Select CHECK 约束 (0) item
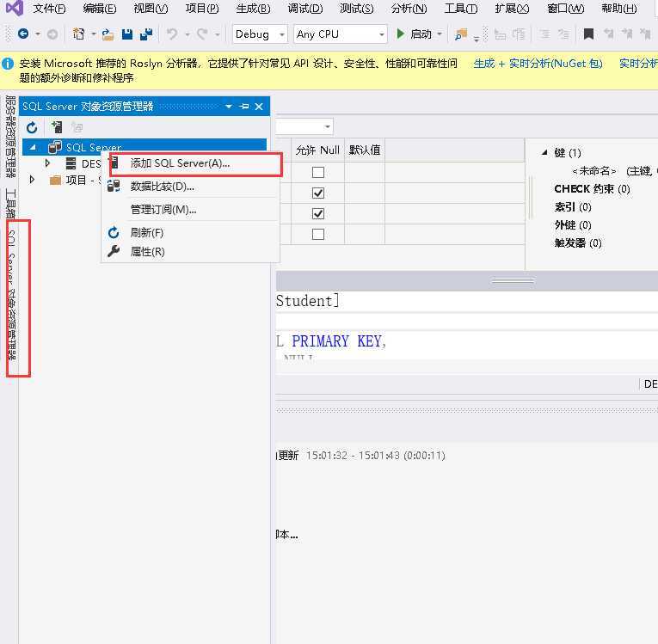 point(592,189)
